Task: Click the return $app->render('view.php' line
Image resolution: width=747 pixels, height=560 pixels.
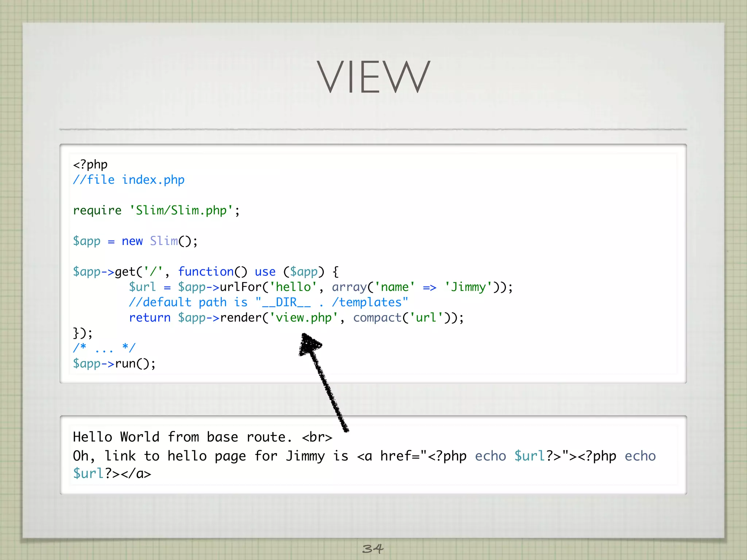Action: click(296, 318)
